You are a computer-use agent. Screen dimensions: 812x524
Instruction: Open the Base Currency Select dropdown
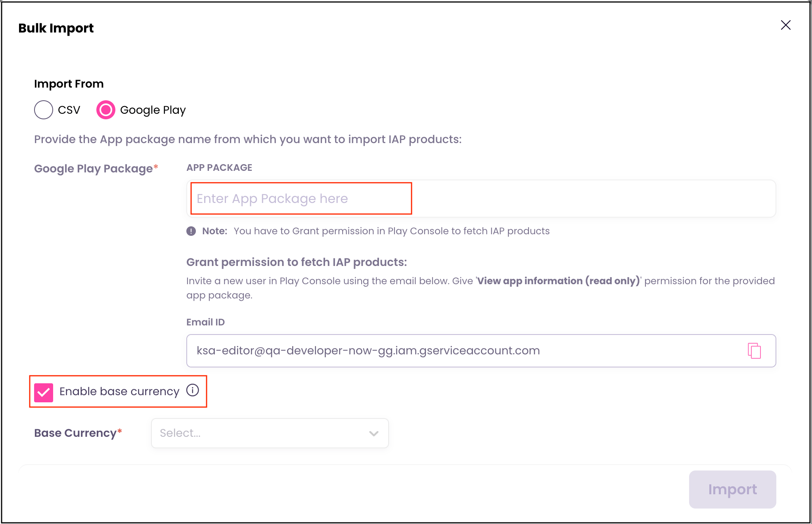click(262, 433)
